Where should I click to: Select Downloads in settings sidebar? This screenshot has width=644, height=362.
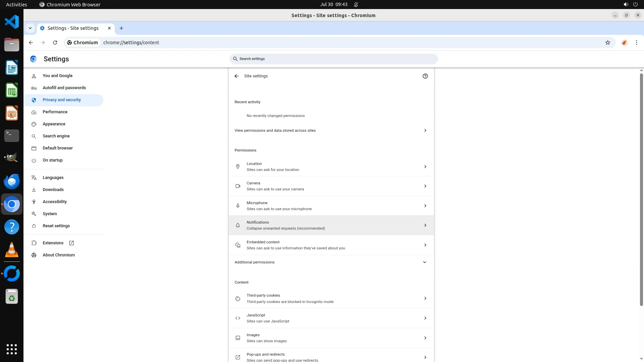(53, 190)
